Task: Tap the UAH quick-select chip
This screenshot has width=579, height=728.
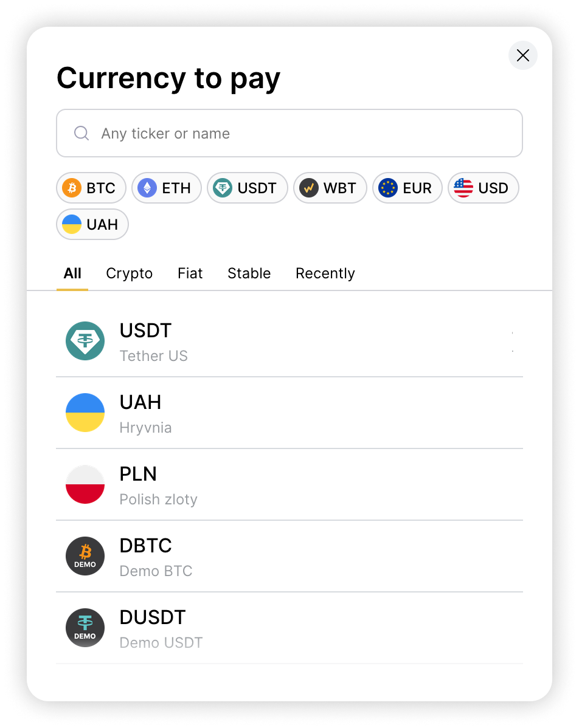Action: tap(92, 225)
